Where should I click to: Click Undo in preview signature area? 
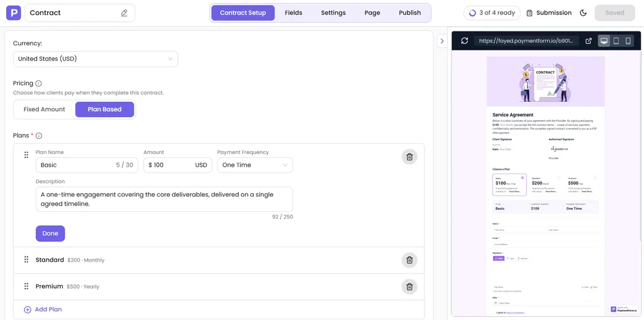585,287
